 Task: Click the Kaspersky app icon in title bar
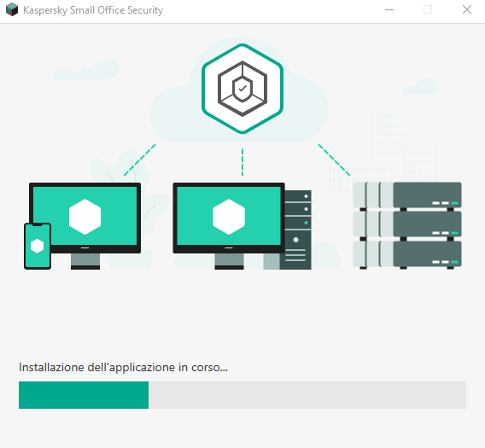(12, 9)
